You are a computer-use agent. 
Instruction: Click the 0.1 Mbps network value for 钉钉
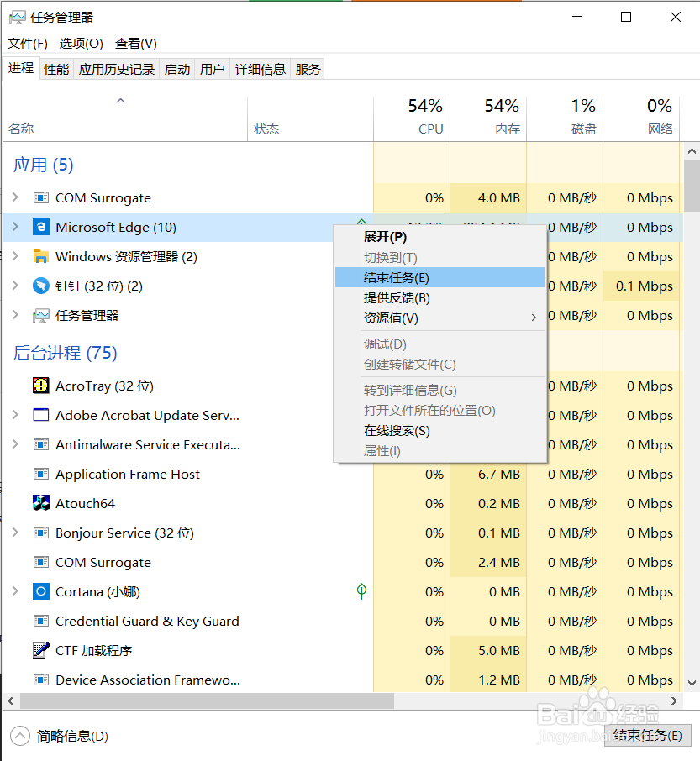tap(645, 286)
